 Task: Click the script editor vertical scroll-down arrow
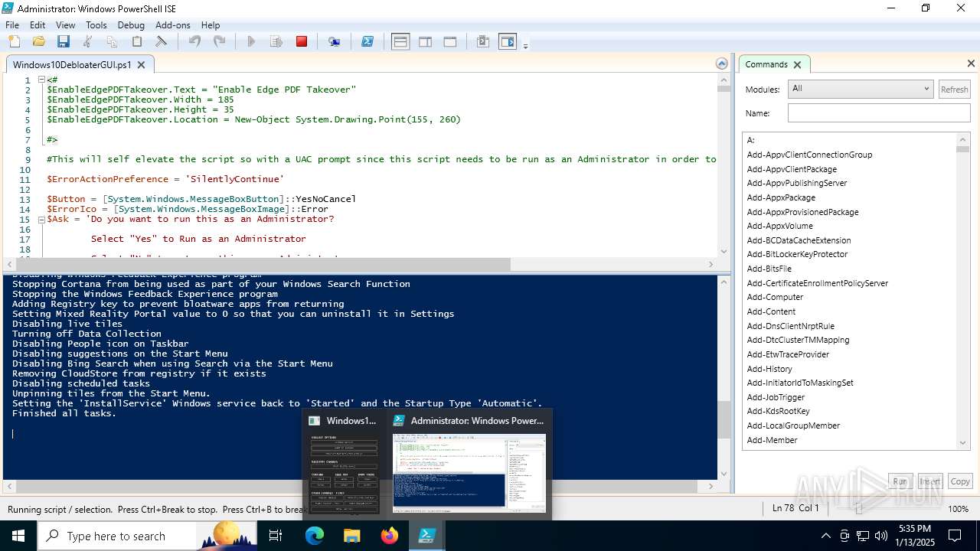pyautogui.click(x=724, y=251)
